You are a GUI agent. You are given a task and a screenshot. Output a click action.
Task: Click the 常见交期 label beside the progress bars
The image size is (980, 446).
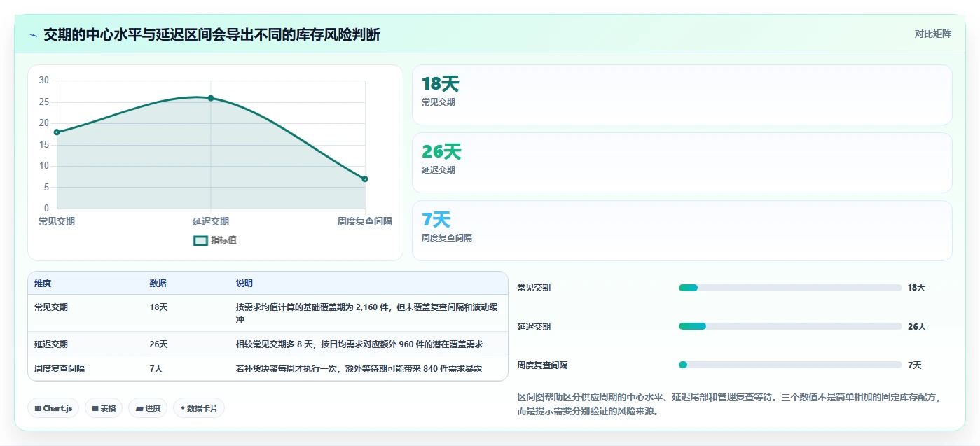[534, 288]
